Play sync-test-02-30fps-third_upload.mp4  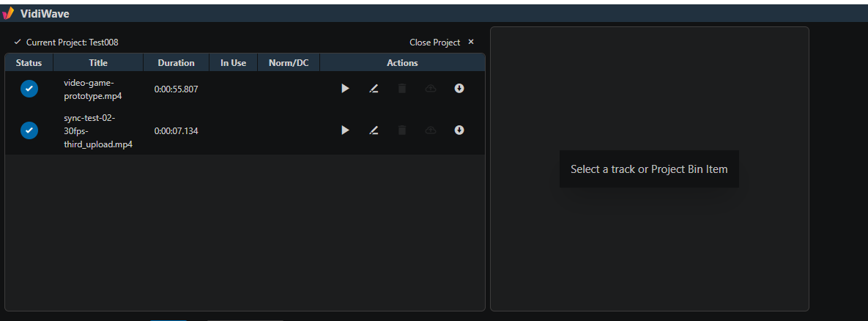(x=345, y=130)
